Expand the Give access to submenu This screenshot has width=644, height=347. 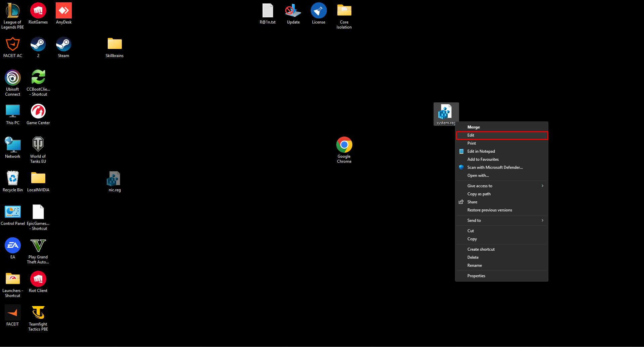[502, 186]
